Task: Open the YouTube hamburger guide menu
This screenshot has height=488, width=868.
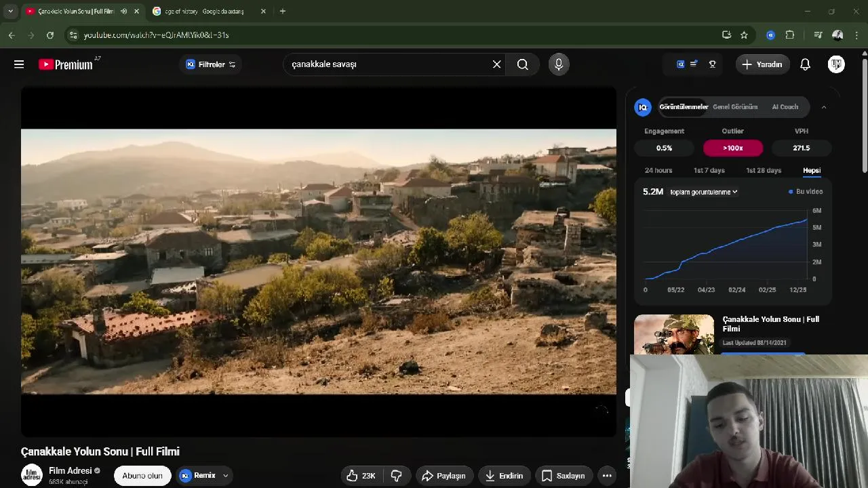Action: click(x=19, y=64)
